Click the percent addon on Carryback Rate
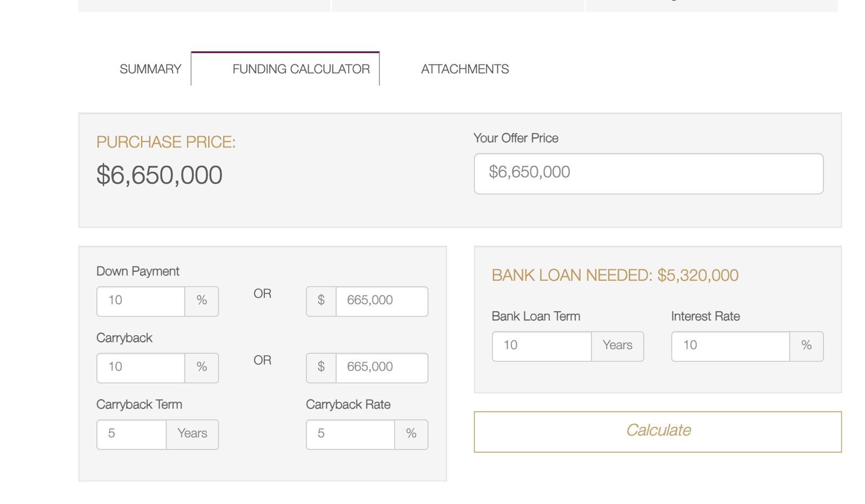The width and height of the screenshot is (865, 504). pos(411,434)
